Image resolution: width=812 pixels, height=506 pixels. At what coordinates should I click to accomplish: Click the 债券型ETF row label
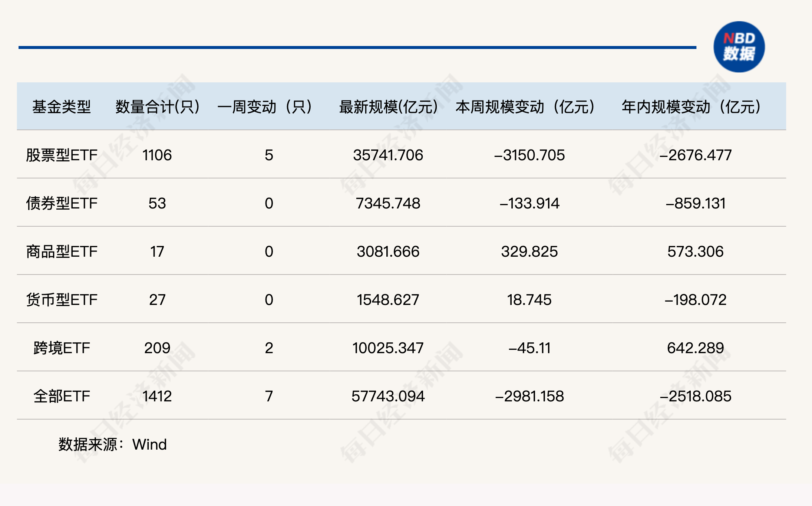[61, 203]
